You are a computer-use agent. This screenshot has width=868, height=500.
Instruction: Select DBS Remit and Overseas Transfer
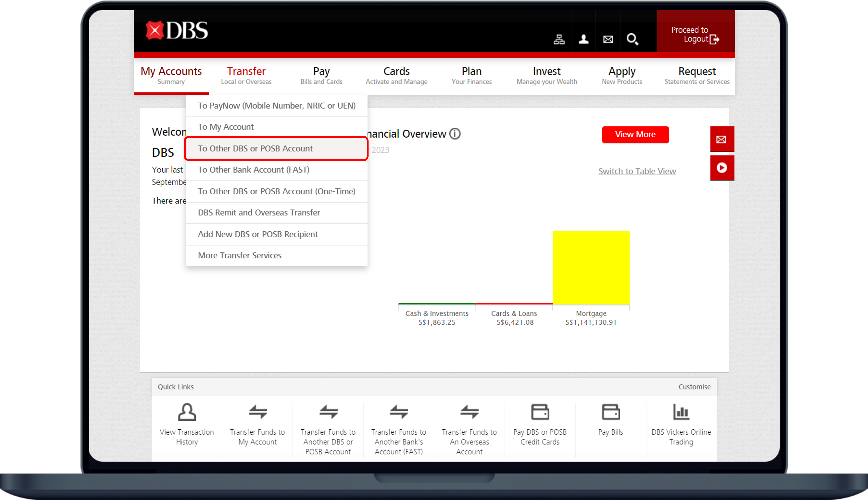[x=259, y=213]
